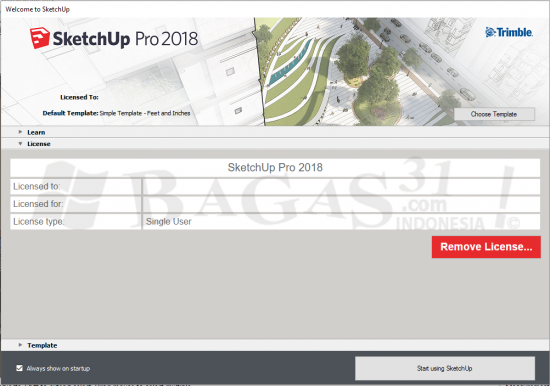The image size is (550, 386).
Task: Collapse the License section arrow
Action: point(20,144)
